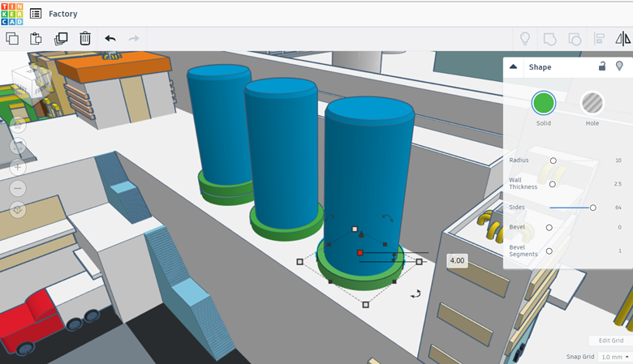Set shape to Hole
Viewport: 633px width, 364px height.
[x=592, y=103]
